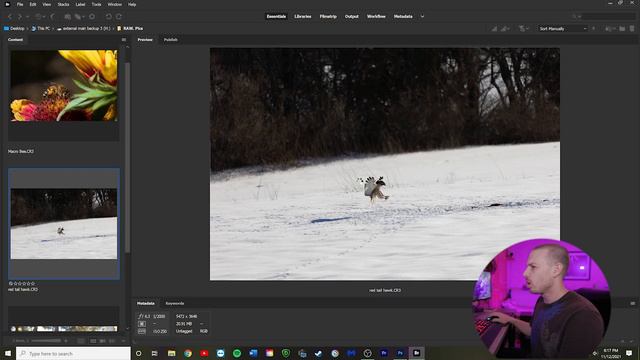Open the File menu

pyautogui.click(x=20, y=4)
